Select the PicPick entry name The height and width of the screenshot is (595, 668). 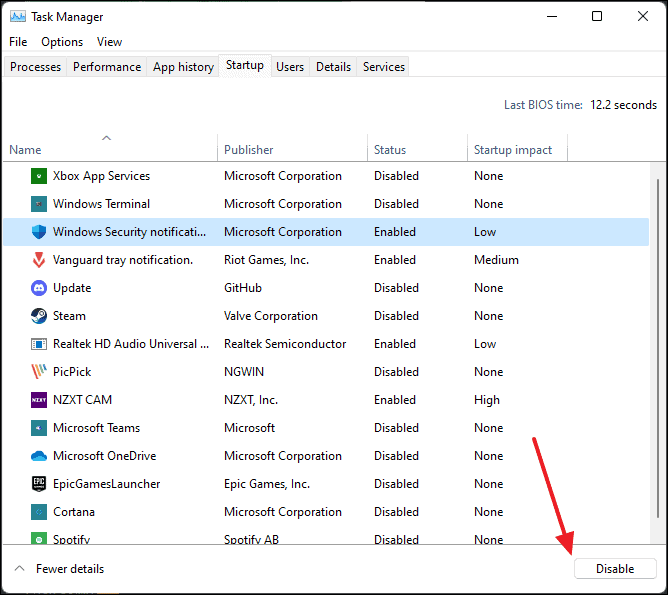tap(72, 372)
